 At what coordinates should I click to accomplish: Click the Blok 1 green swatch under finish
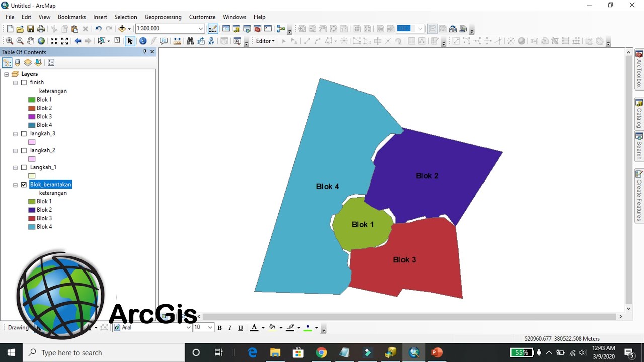[x=32, y=100]
